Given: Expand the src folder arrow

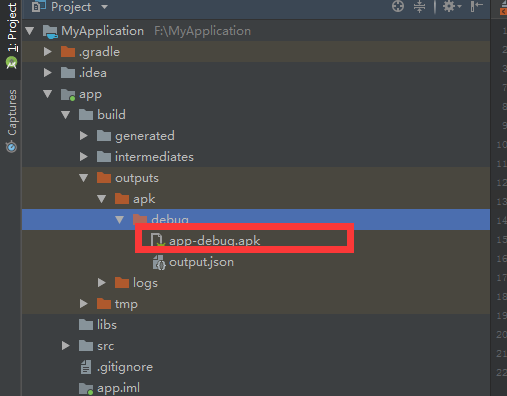Looking at the screenshot, I should (66, 346).
